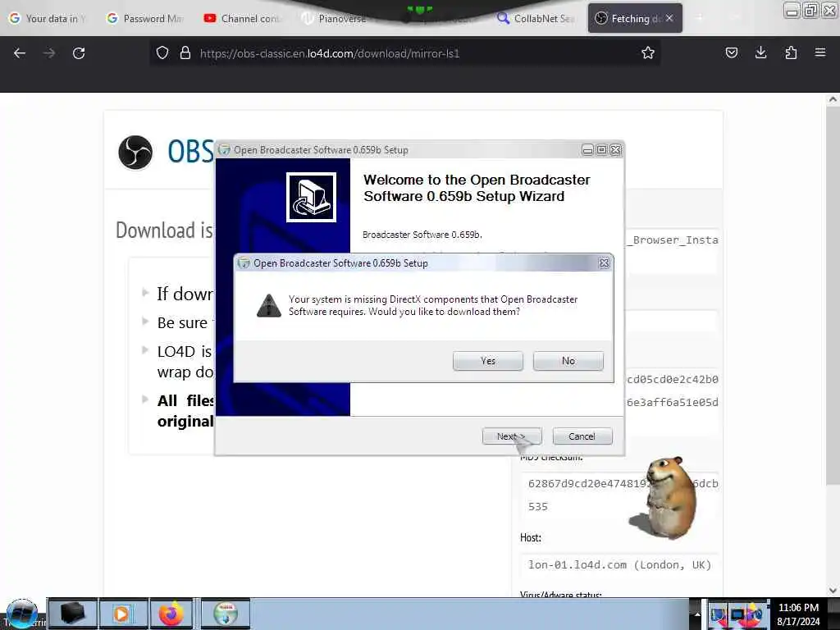This screenshot has width=840, height=630.
Task: Click the '6e3aff6a51e05d' checksum text
Action: click(x=673, y=402)
